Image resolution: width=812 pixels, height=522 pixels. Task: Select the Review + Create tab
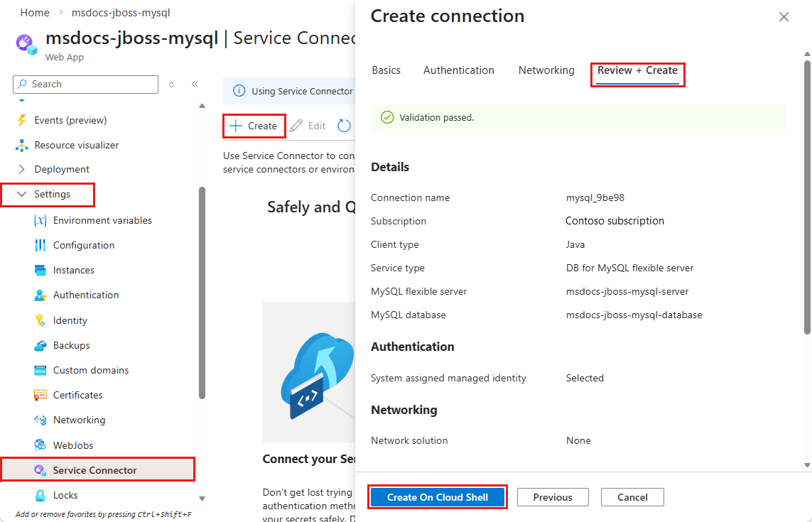coord(637,70)
